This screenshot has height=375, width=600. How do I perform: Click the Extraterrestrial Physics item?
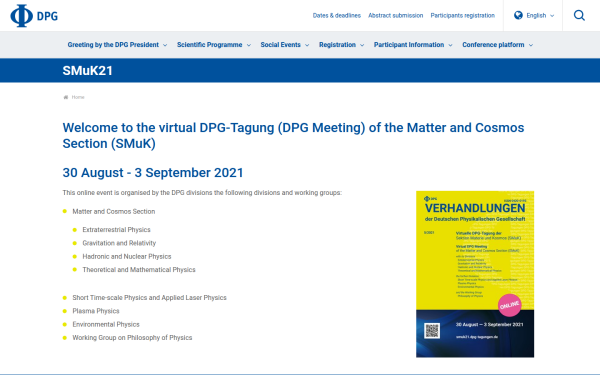click(x=116, y=230)
